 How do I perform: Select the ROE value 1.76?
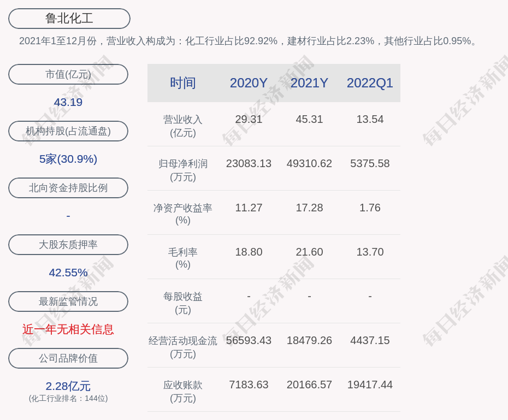370,208
